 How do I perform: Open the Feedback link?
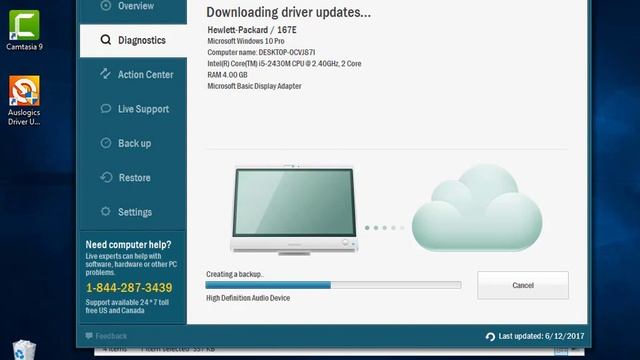pyautogui.click(x=106, y=336)
